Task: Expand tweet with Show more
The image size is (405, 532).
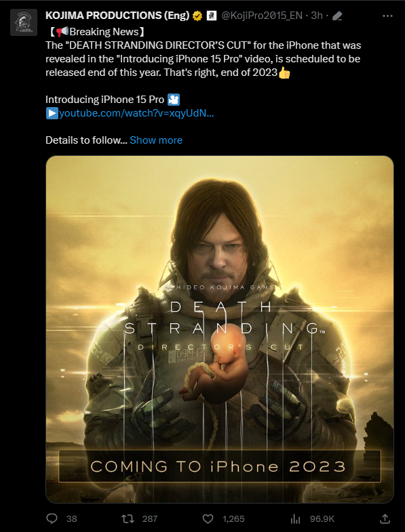Action: 156,140
